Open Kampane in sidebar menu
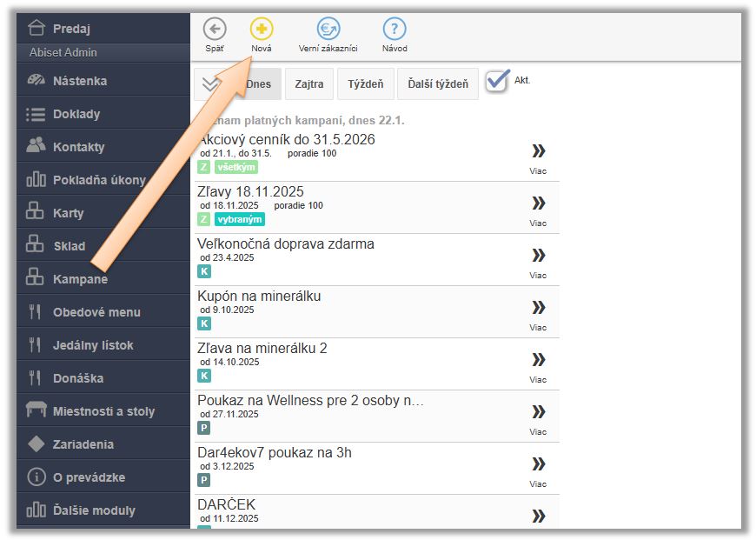 (80, 279)
